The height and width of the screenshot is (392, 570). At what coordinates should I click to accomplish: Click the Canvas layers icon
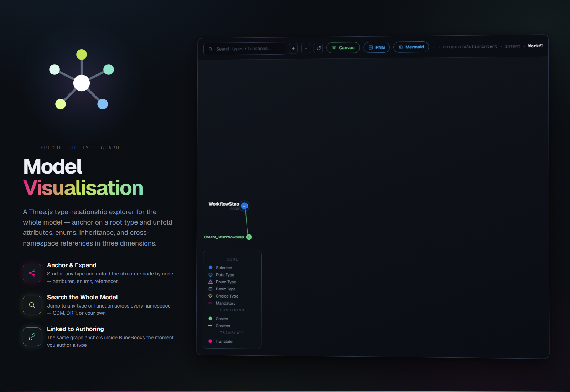(x=334, y=48)
